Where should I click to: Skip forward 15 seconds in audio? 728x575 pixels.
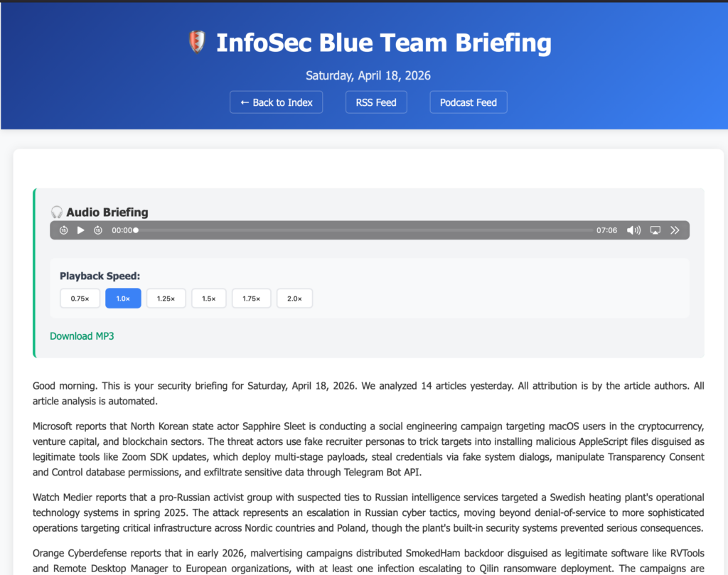tap(98, 230)
